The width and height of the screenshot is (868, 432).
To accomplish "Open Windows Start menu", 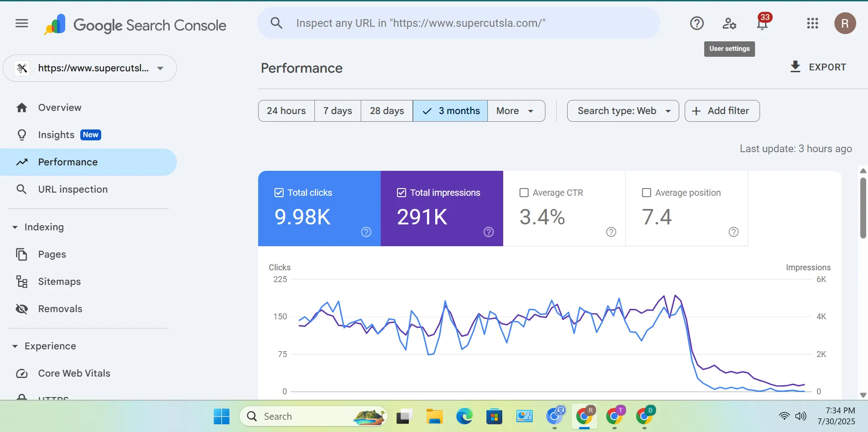I will point(221,416).
